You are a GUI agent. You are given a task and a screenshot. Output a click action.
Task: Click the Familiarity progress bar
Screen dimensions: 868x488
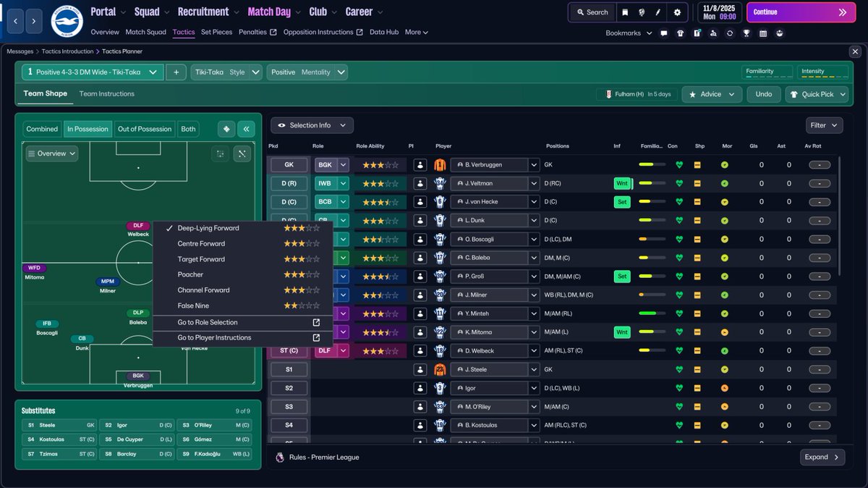coord(767,72)
